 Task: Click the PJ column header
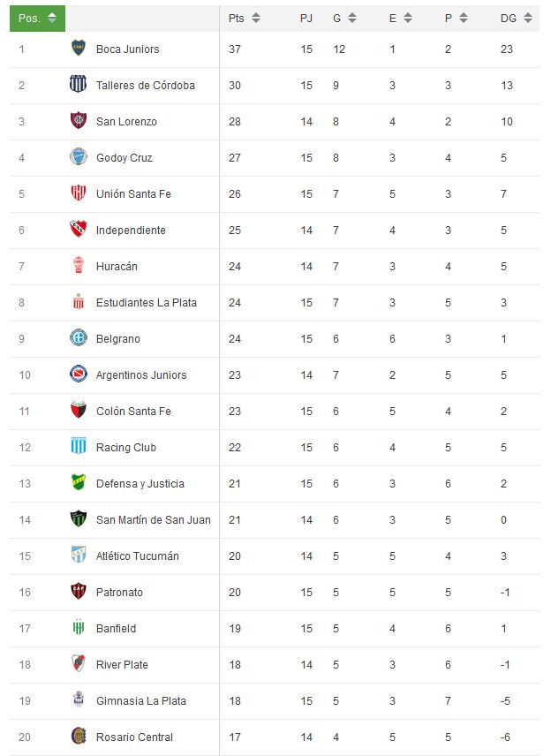(306, 19)
